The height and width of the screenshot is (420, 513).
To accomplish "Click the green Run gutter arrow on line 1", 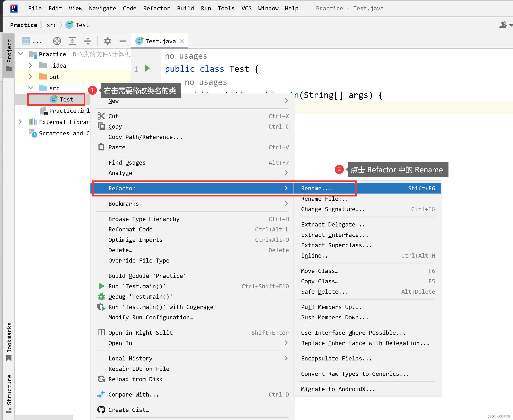I will click(x=147, y=68).
